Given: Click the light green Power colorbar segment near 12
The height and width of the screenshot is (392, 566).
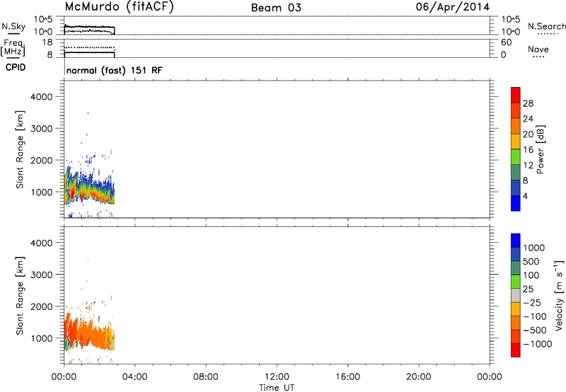Looking at the screenshot, I should click(x=516, y=156).
